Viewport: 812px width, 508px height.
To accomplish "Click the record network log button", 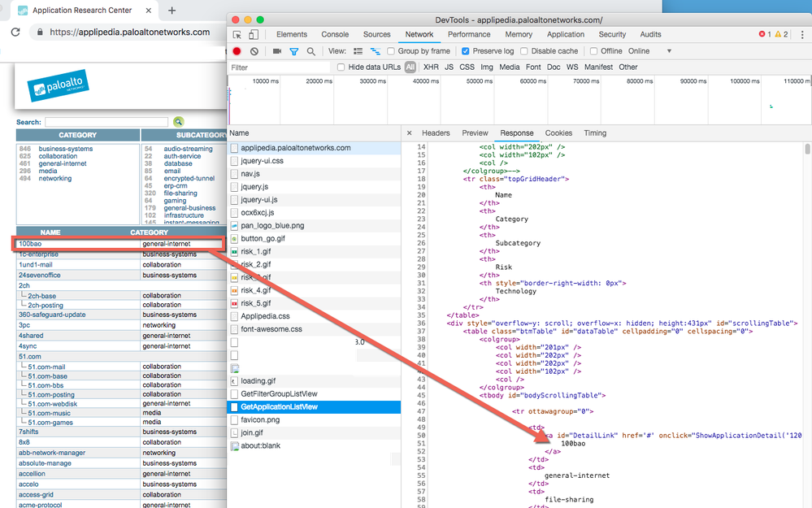I will click(x=237, y=51).
